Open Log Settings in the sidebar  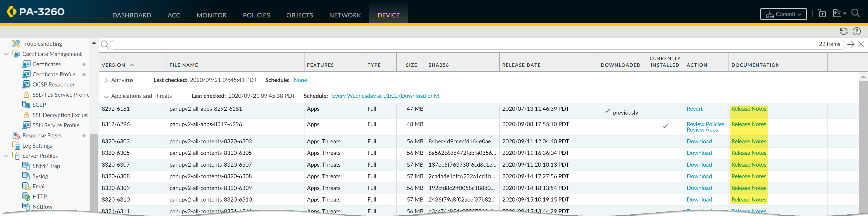37,146
